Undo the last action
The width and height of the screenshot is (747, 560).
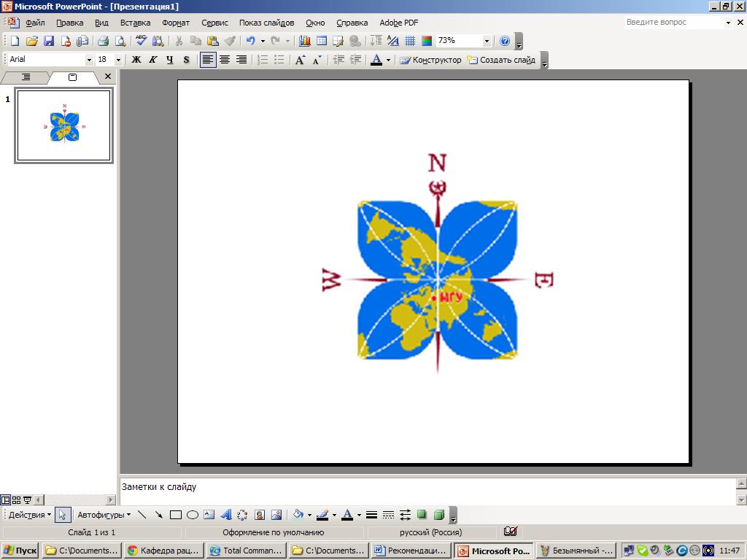(x=251, y=41)
